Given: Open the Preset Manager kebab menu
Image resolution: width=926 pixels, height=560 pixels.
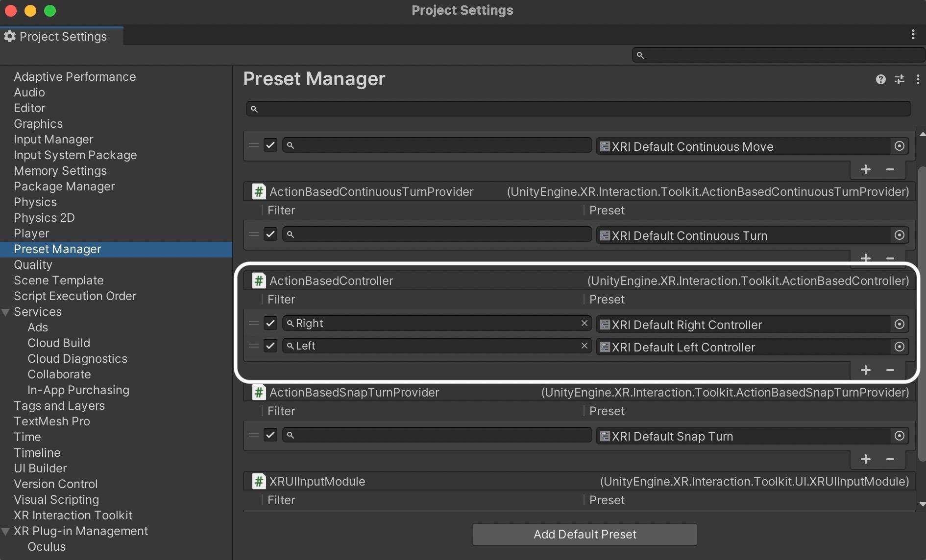Looking at the screenshot, I should [x=918, y=79].
